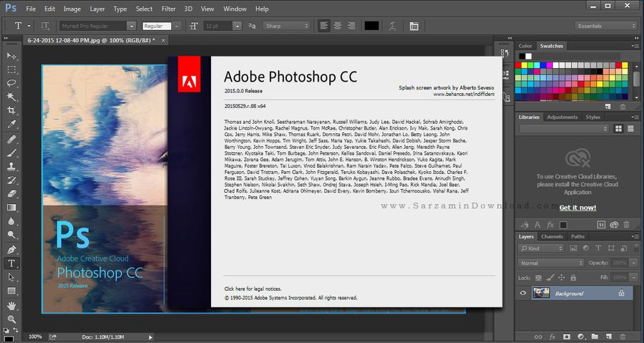Open the font family dropdown
The width and height of the screenshot is (644, 343).
tap(131, 26)
